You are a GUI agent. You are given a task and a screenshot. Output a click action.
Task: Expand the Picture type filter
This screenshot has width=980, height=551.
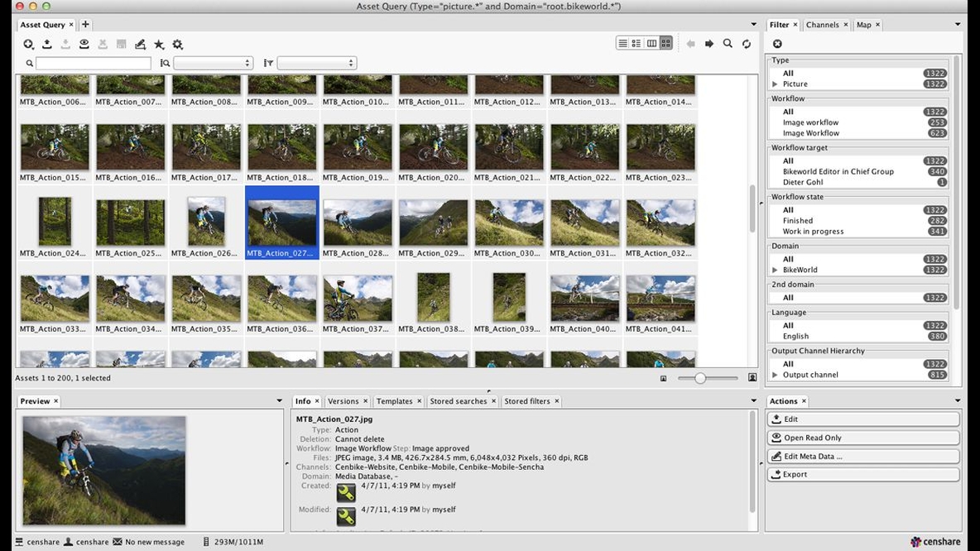[x=775, y=84]
